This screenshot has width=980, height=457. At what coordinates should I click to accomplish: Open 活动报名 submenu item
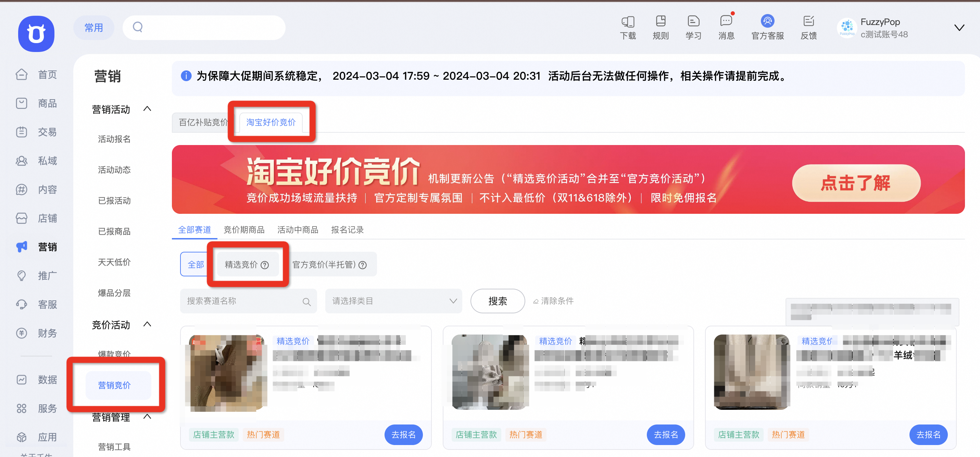(x=114, y=139)
